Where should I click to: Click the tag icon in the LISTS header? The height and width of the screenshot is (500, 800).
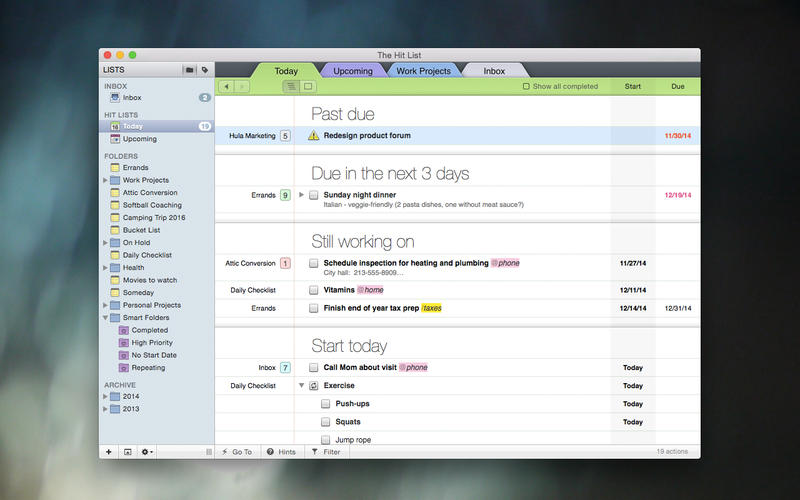pyautogui.click(x=205, y=70)
